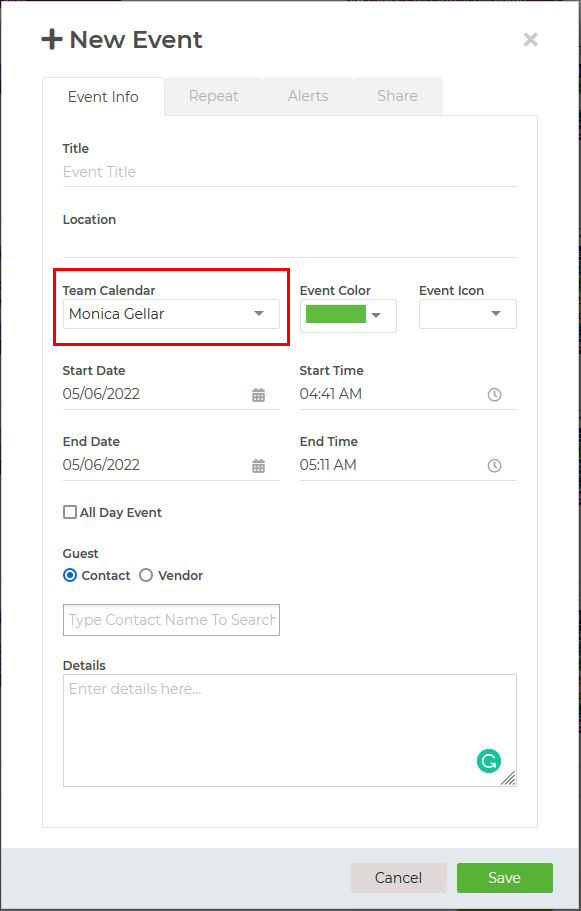Enable the All Day Event checkbox
This screenshot has height=911, width=581.
click(70, 512)
